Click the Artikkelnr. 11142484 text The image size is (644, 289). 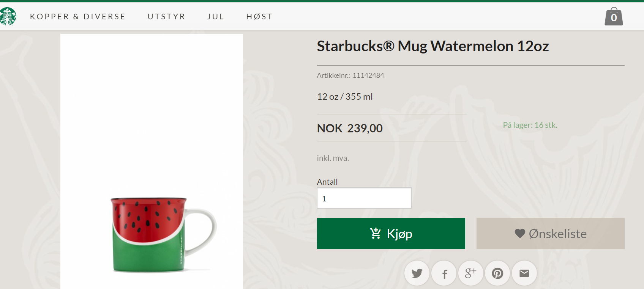tap(350, 75)
